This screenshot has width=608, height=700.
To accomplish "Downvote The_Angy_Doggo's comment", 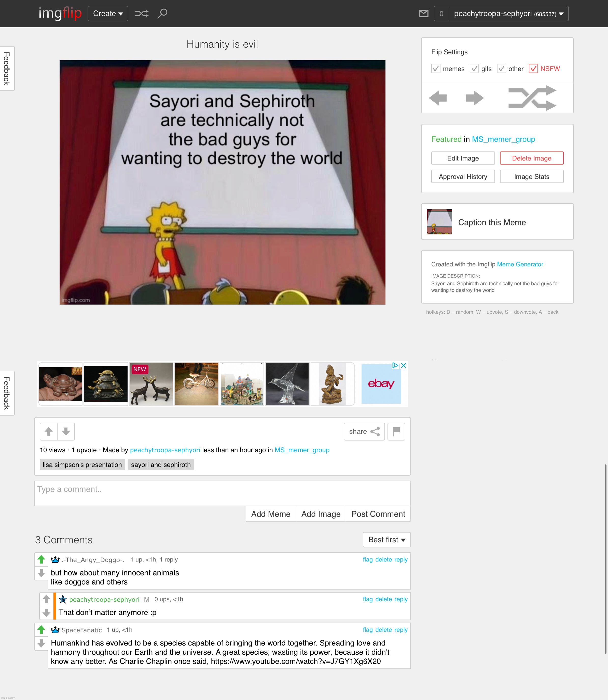I will (42, 573).
